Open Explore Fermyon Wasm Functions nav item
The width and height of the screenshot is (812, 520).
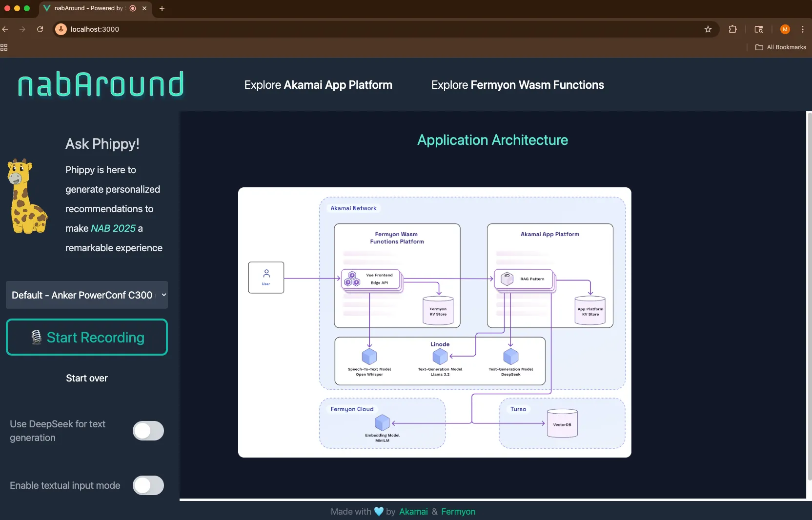[518, 85]
